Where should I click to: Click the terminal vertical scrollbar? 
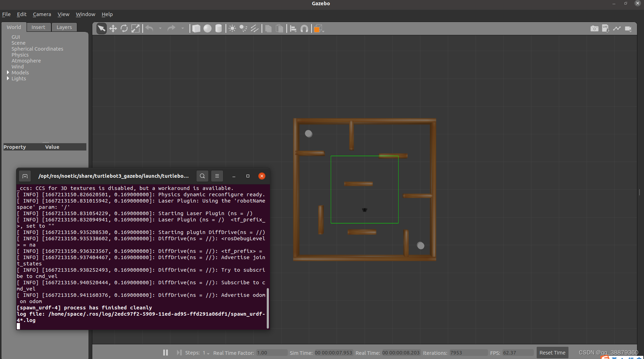click(268, 308)
